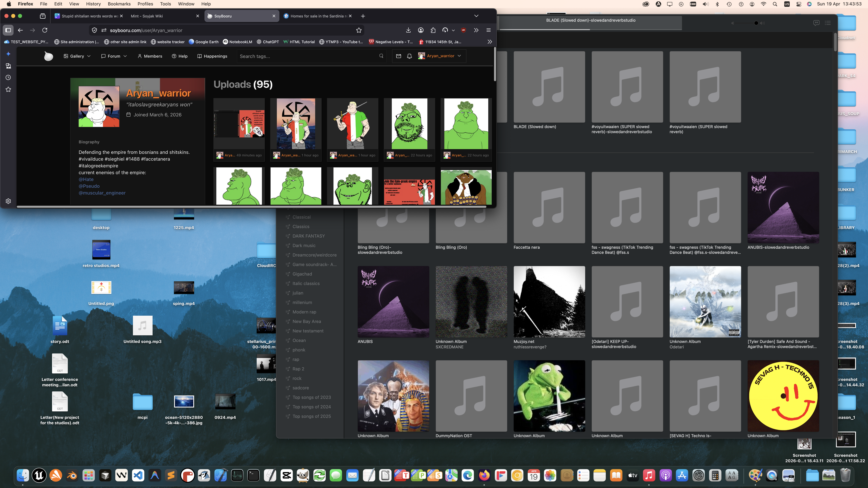This screenshot has width=868, height=488.
Task: Open the Firefox downloads panel
Action: [408, 30]
